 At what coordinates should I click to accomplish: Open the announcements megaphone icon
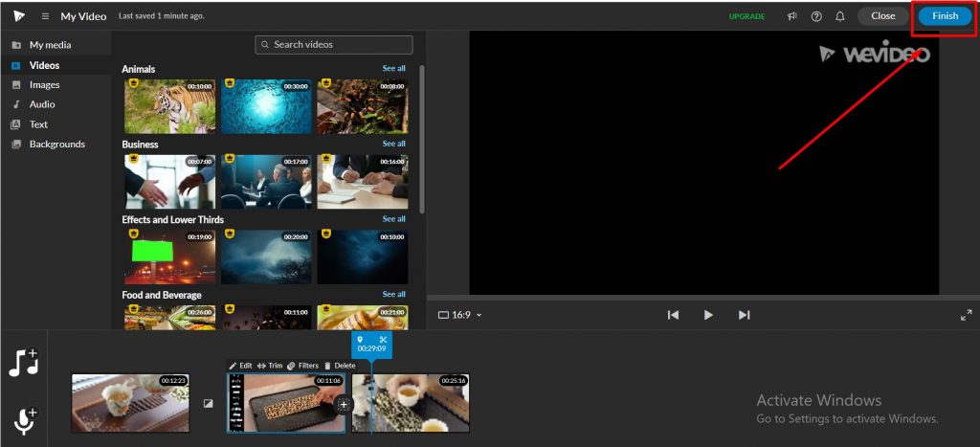point(792,16)
